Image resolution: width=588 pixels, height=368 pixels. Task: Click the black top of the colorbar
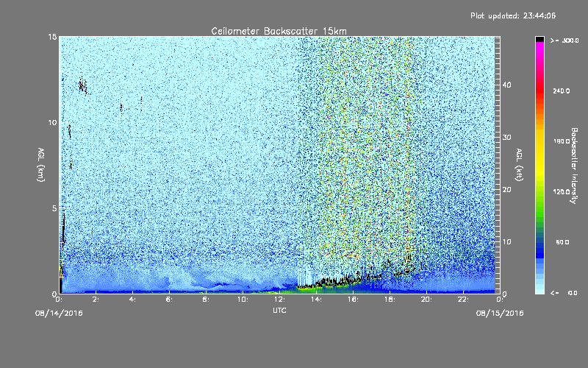pyautogui.click(x=539, y=39)
